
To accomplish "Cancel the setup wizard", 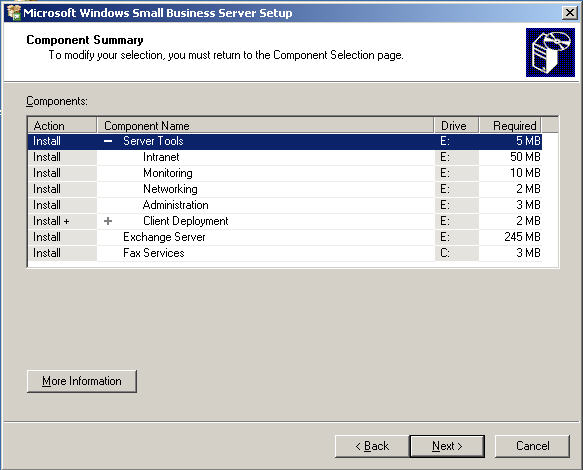I will (532, 446).
